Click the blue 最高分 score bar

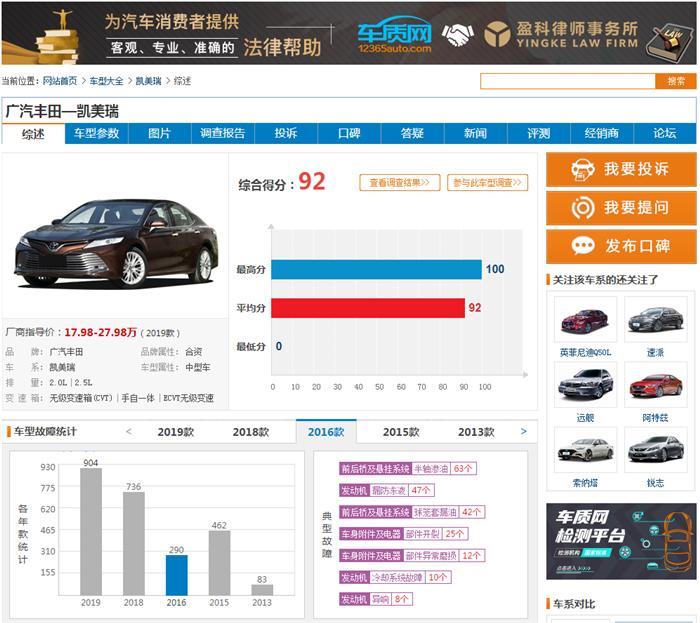click(x=376, y=270)
